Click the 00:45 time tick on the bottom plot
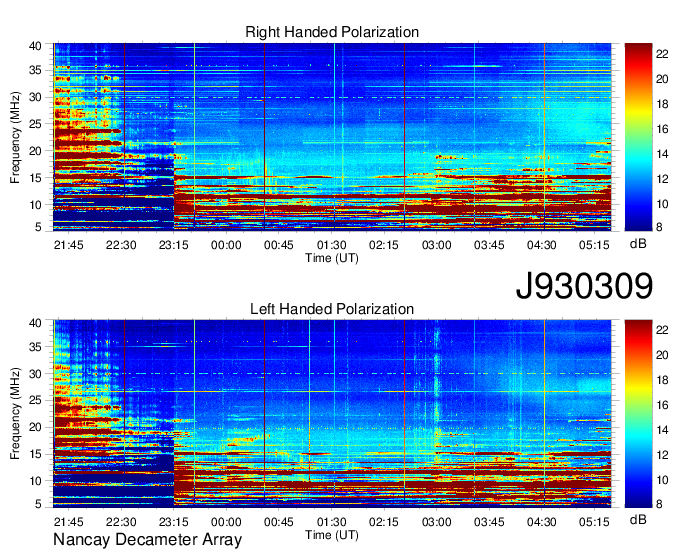 pos(278,522)
